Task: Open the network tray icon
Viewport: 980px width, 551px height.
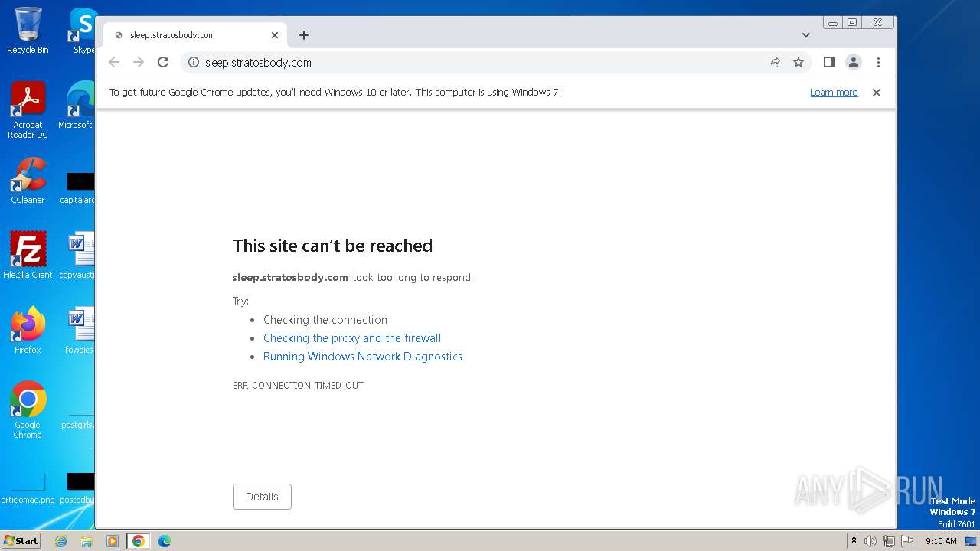Action: pyautogui.click(x=889, y=541)
